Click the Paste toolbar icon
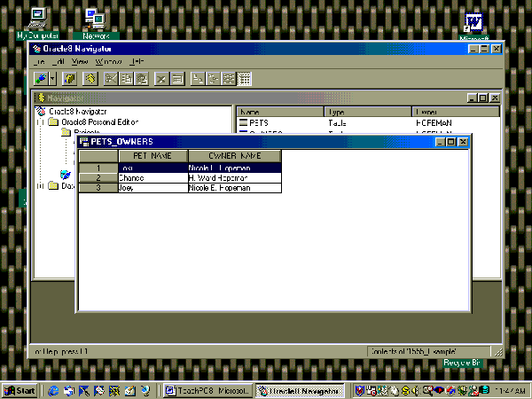 coord(142,79)
